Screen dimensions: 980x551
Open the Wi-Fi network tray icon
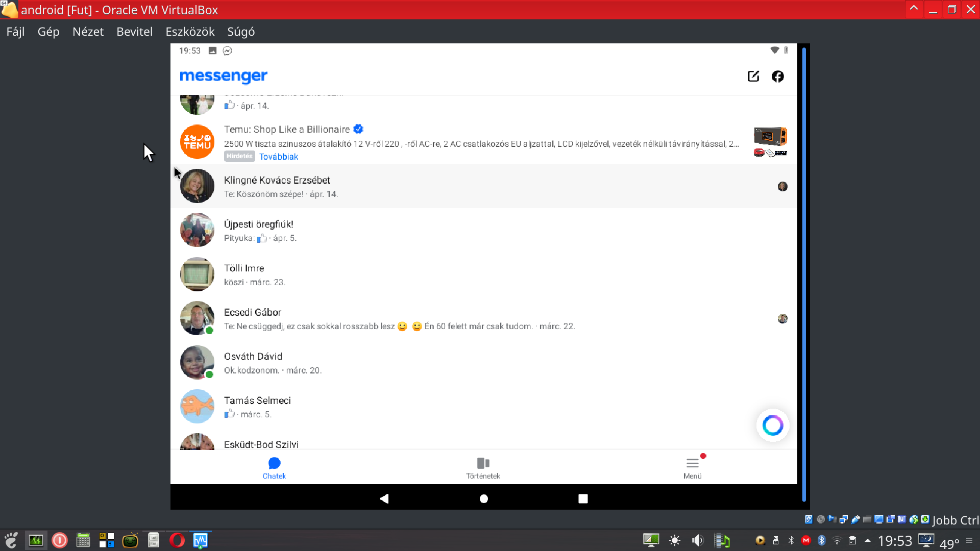pyautogui.click(x=837, y=540)
